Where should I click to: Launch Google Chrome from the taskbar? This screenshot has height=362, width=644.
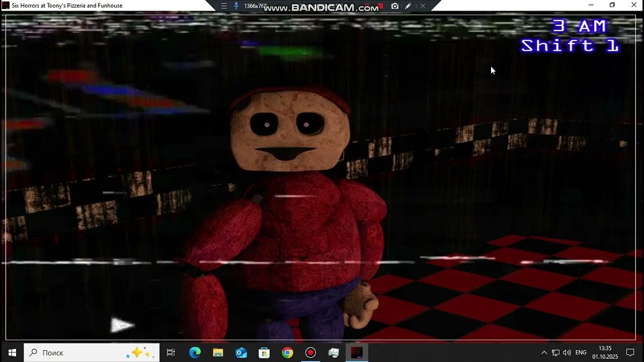pyautogui.click(x=287, y=352)
